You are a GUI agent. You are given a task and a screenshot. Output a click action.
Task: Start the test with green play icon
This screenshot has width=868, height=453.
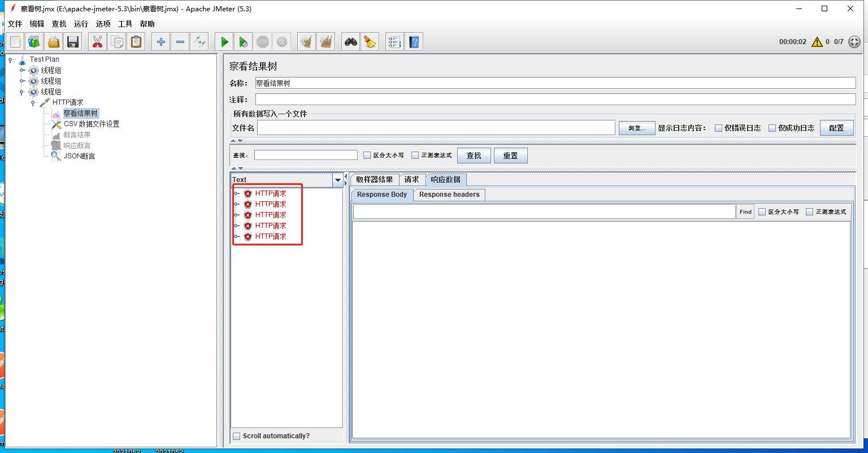(224, 42)
